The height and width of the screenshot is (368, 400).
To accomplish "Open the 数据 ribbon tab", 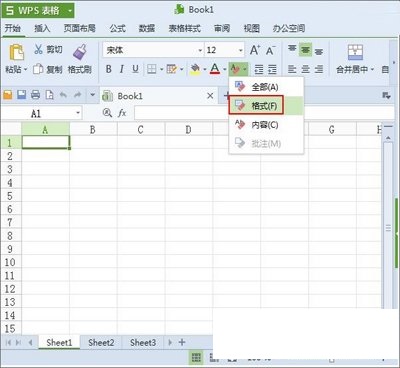I will click(x=147, y=28).
